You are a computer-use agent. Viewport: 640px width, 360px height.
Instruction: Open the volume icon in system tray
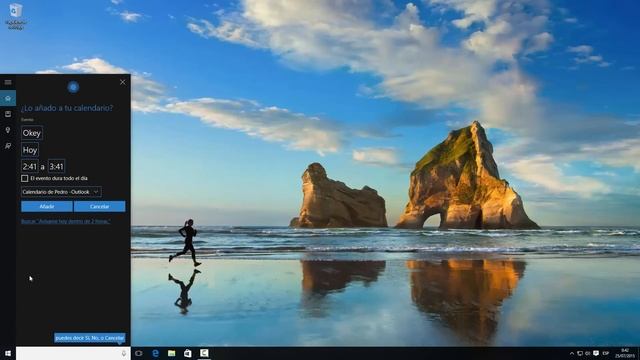588,353
